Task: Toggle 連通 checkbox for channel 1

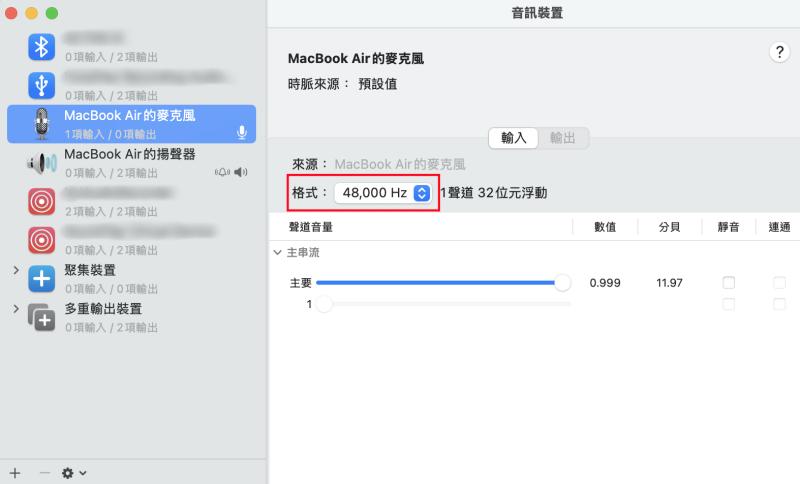Action: [x=779, y=304]
